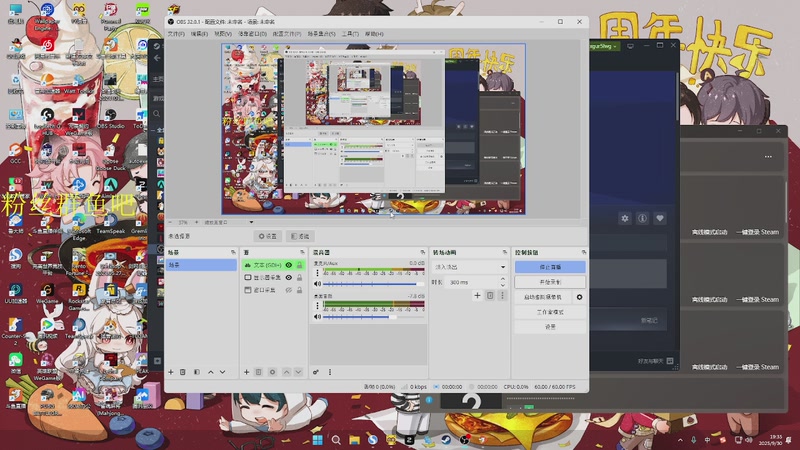800x450 pixels.
Task: Open advanced audio properties gears icon
Action: point(316,372)
